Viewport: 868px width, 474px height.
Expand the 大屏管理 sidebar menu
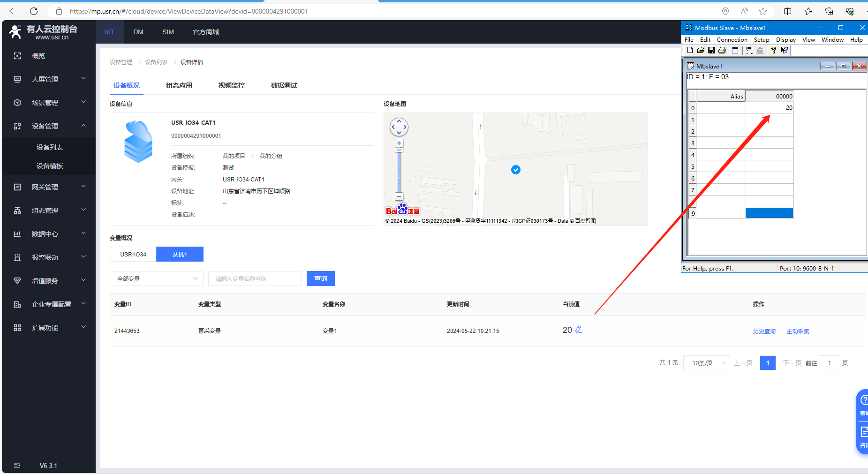(49, 79)
